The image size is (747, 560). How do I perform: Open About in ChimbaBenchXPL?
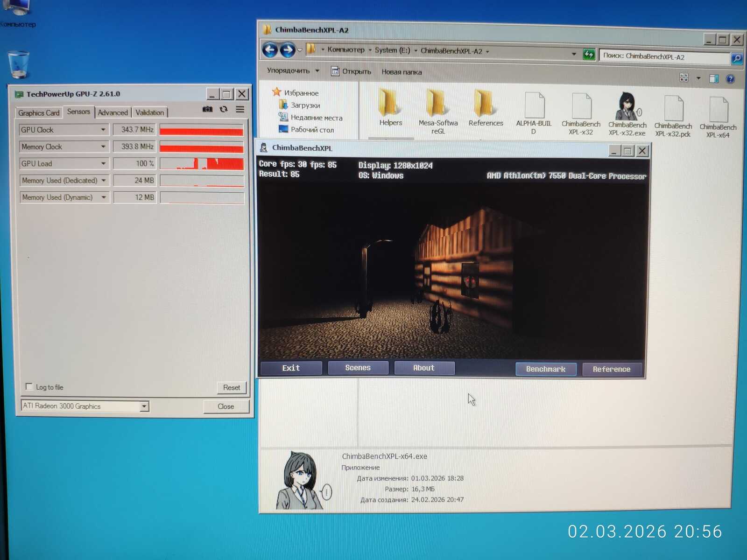424,368
